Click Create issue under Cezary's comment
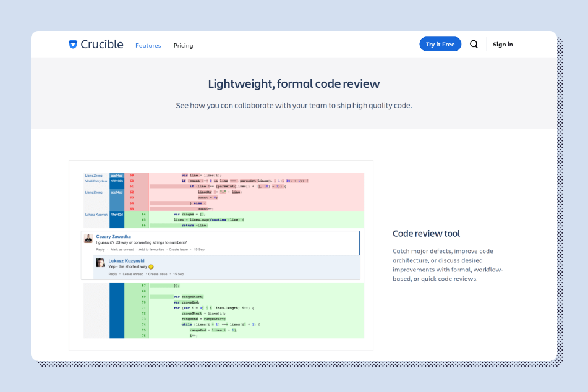 (x=179, y=249)
